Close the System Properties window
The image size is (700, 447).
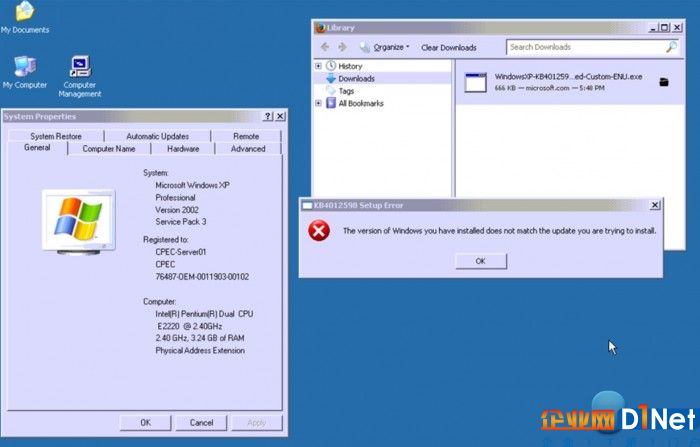280,116
